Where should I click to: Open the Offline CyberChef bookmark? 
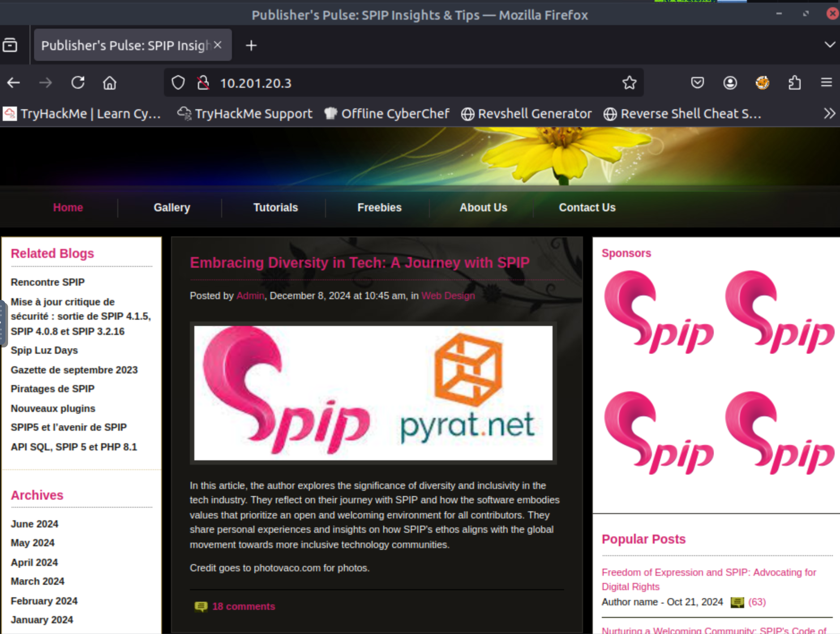tap(387, 114)
